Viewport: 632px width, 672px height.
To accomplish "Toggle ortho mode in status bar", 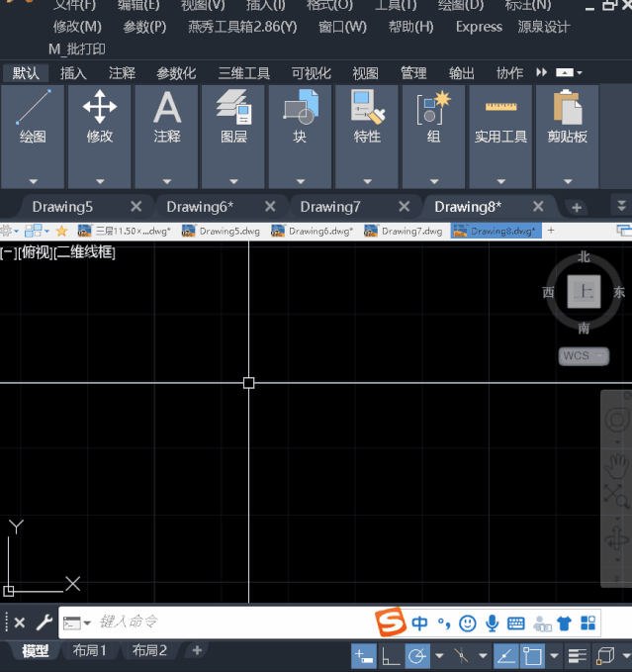I will pos(391,656).
